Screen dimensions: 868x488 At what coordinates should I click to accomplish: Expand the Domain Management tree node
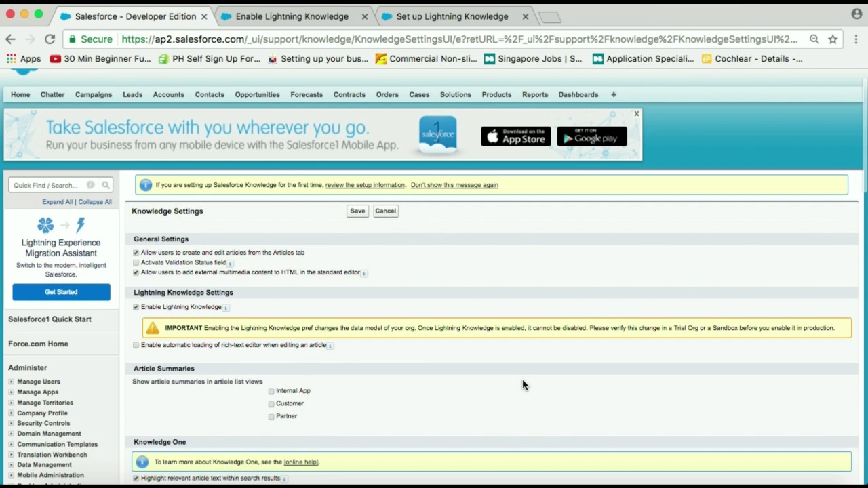pyautogui.click(x=11, y=434)
